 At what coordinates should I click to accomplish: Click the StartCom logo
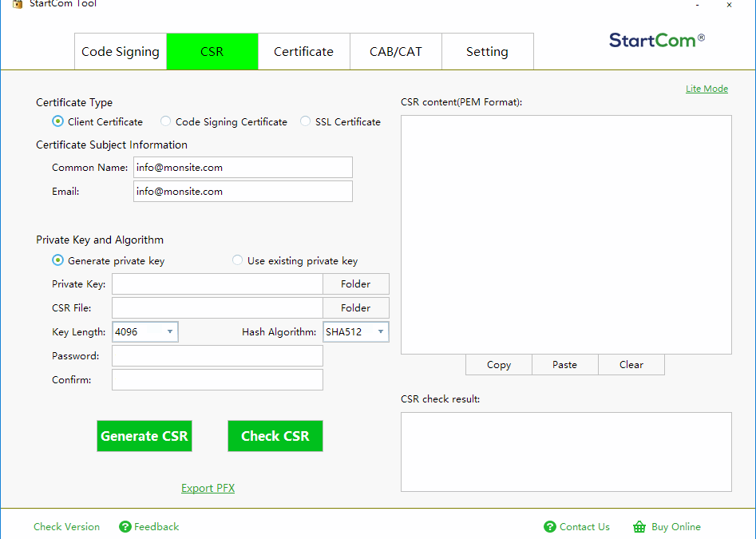tap(657, 40)
